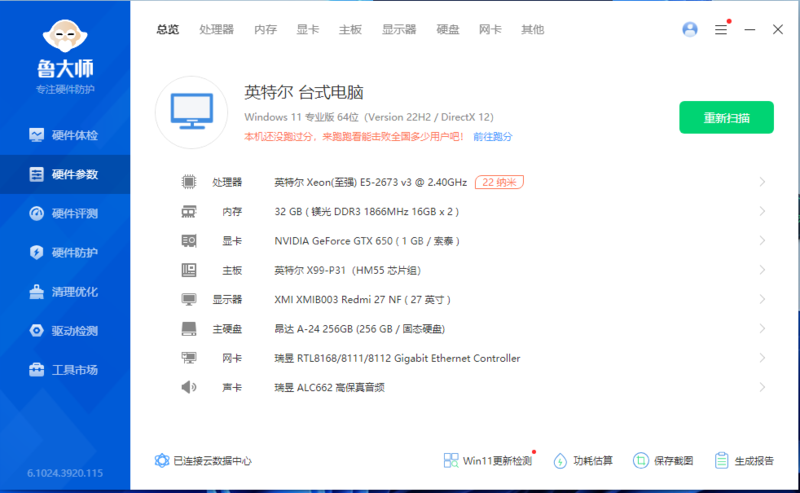Click the 保存截图 screenshot icon
The image size is (800, 493).
641,461
